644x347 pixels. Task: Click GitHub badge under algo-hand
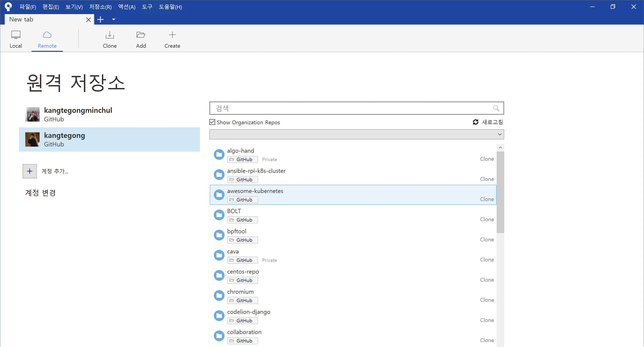click(x=242, y=159)
